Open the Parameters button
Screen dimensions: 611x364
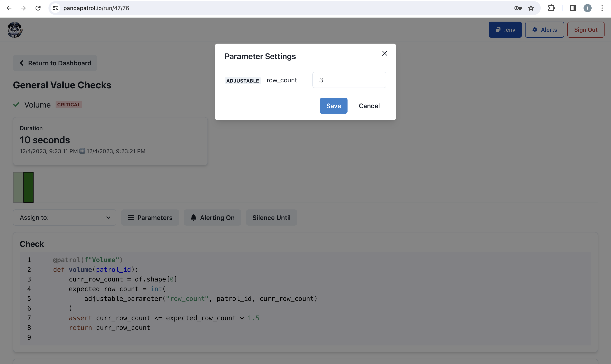(x=150, y=218)
